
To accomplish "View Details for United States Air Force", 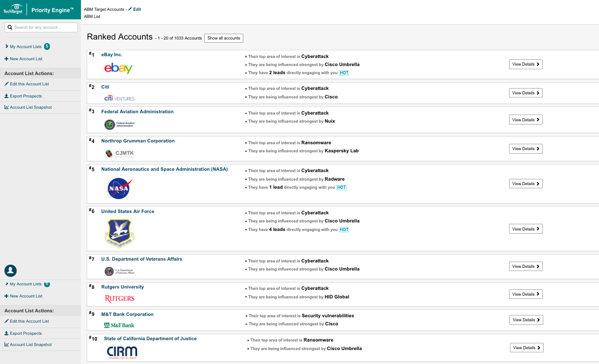I will pos(526,229).
